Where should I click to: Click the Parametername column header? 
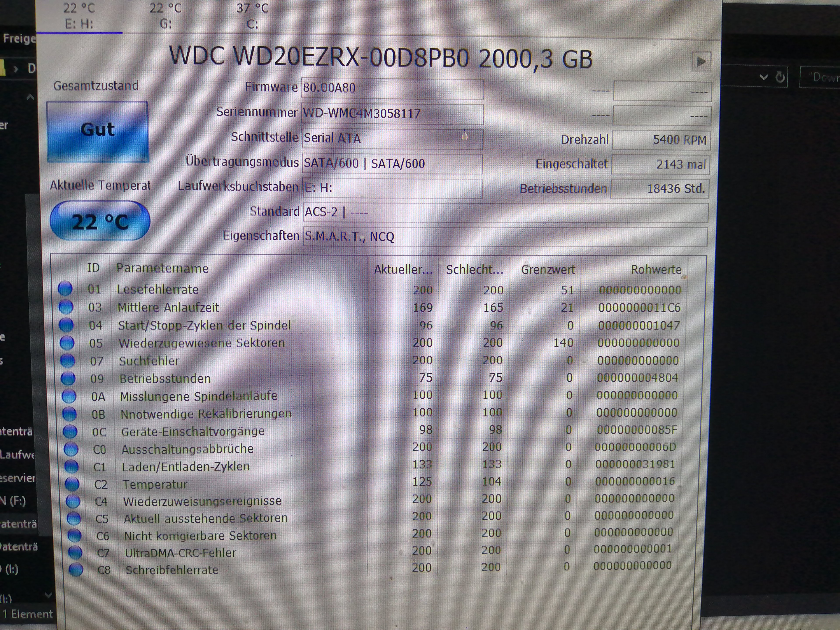[x=163, y=268]
